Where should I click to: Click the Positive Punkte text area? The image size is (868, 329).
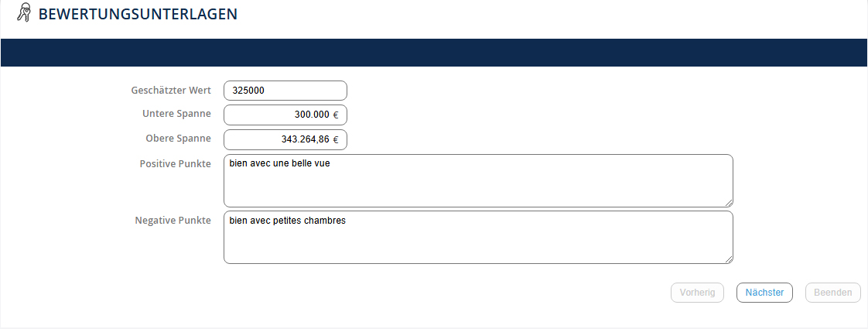coord(477,180)
